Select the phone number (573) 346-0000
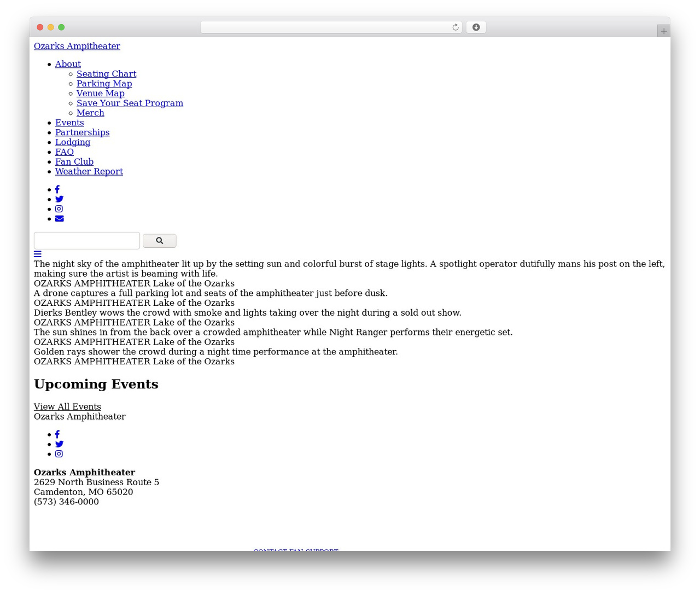This screenshot has width=700, height=593. [66, 502]
